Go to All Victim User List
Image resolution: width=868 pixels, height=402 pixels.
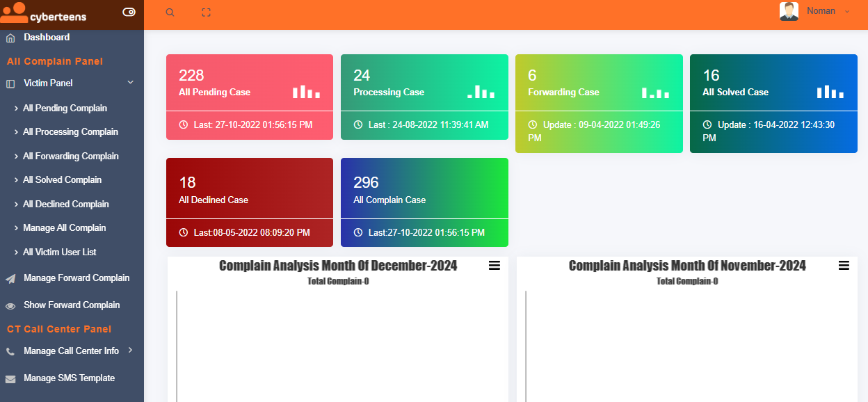(x=59, y=252)
